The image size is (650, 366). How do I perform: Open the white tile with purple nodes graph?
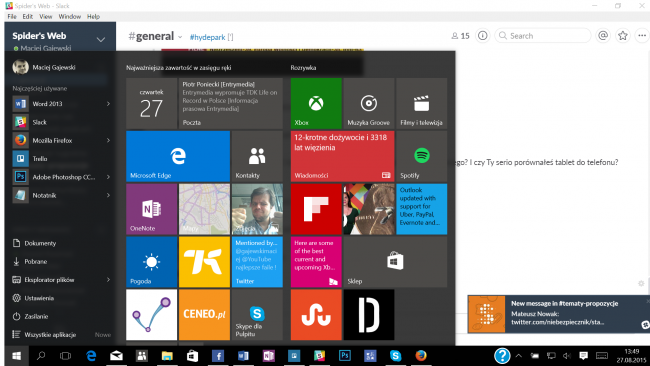[x=151, y=315]
